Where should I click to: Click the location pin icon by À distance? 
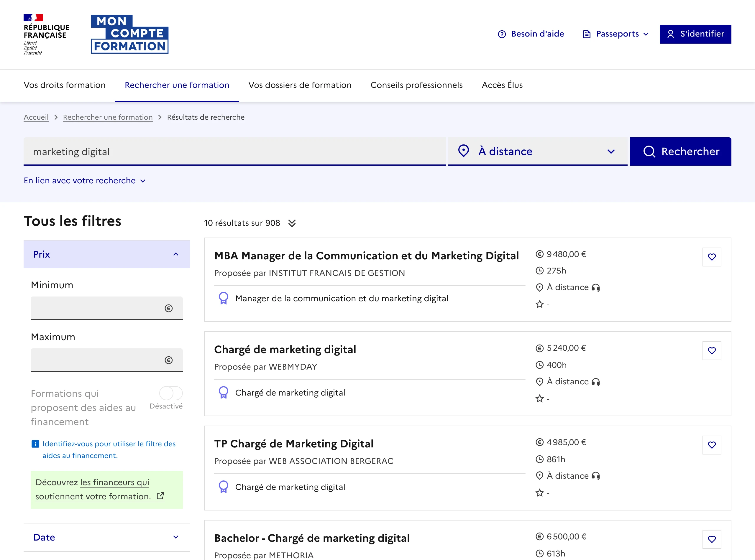(x=463, y=151)
